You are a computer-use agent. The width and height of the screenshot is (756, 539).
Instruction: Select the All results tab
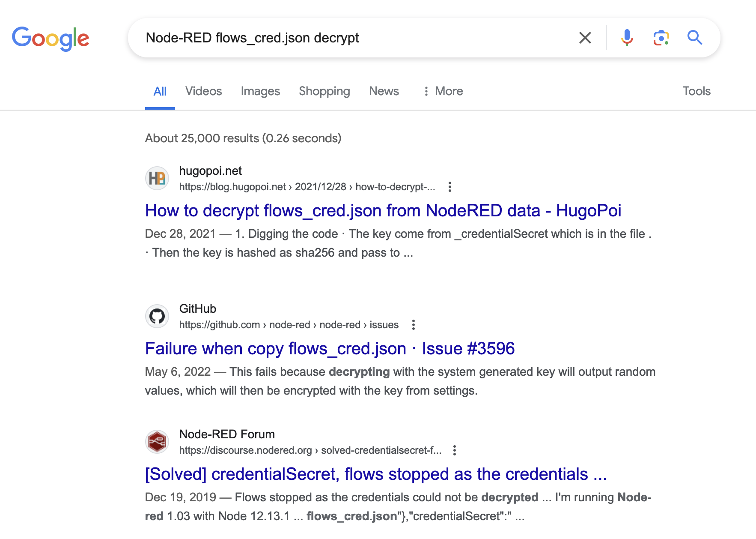coord(160,91)
